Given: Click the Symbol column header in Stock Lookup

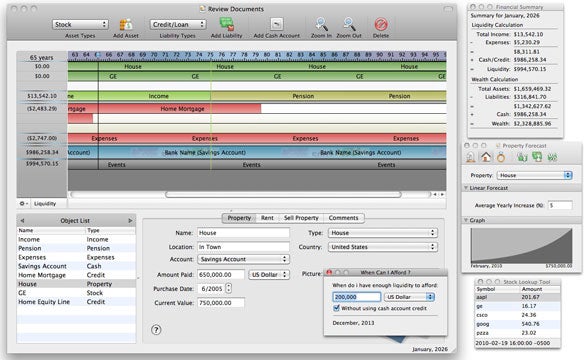Looking at the screenshot, I should point(496,289).
